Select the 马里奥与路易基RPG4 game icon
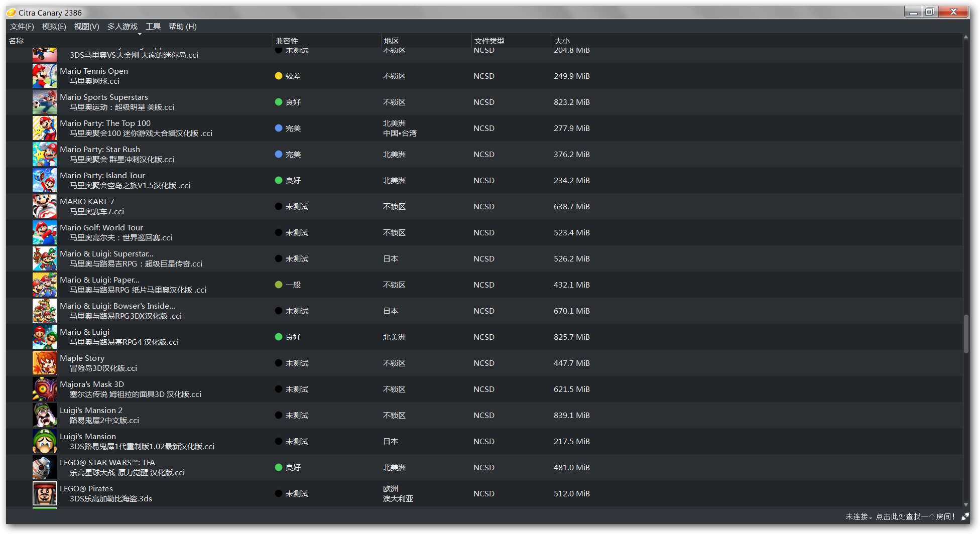980x534 pixels. pyautogui.click(x=45, y=337)
